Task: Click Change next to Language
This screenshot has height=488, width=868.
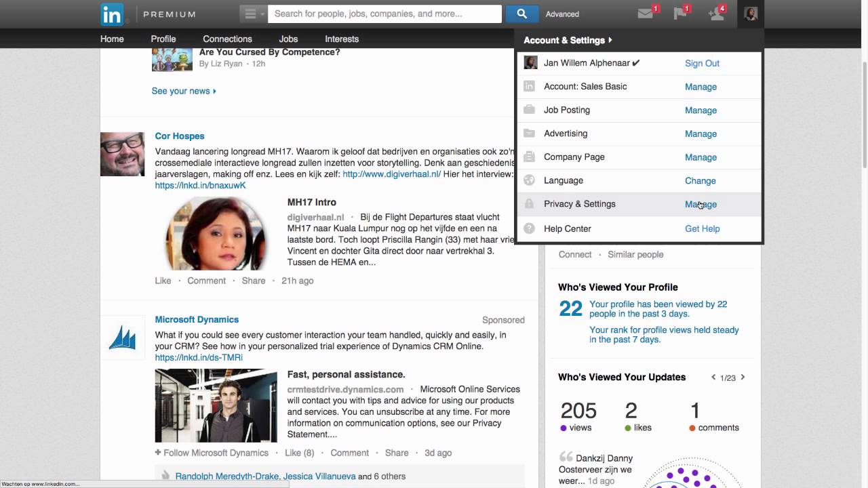Action: (x=700, y=180)
